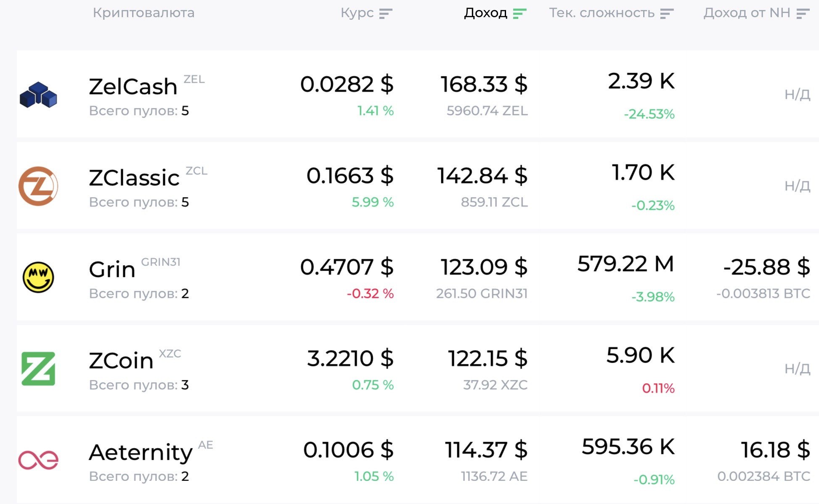Click the ZelCash blue cubes logo
The height and width of the screenshot is (504, 819).
(38, 95)
